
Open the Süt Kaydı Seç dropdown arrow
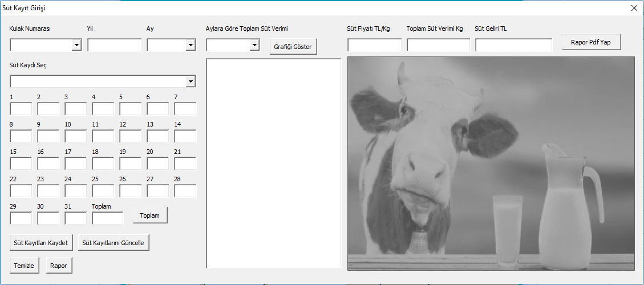pyautogui.click(x=191, y=82)
